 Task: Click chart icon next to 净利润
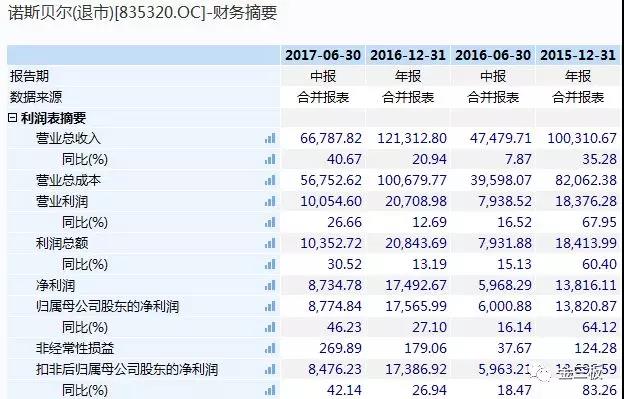pyautogui.click(x=270, y=285)
